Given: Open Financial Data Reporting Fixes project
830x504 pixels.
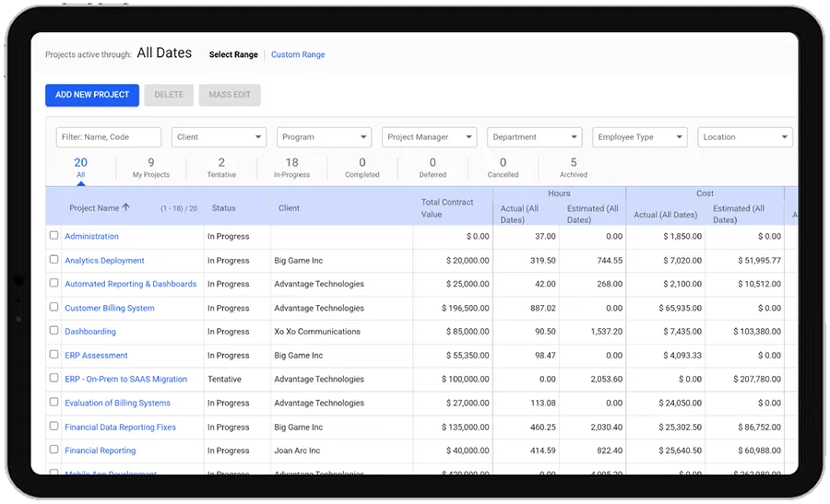Looking at the screenshot, I should [120, 427].
